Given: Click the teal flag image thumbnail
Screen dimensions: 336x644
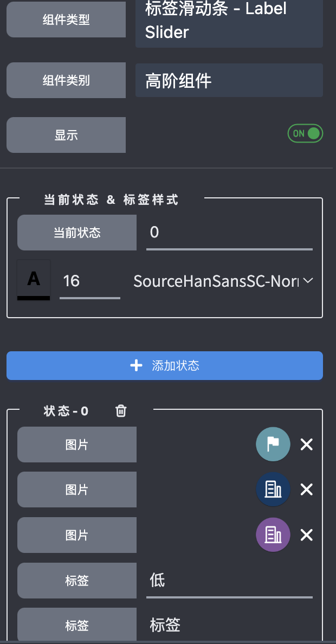Looking at the screenshot, I should coord(273,444).
